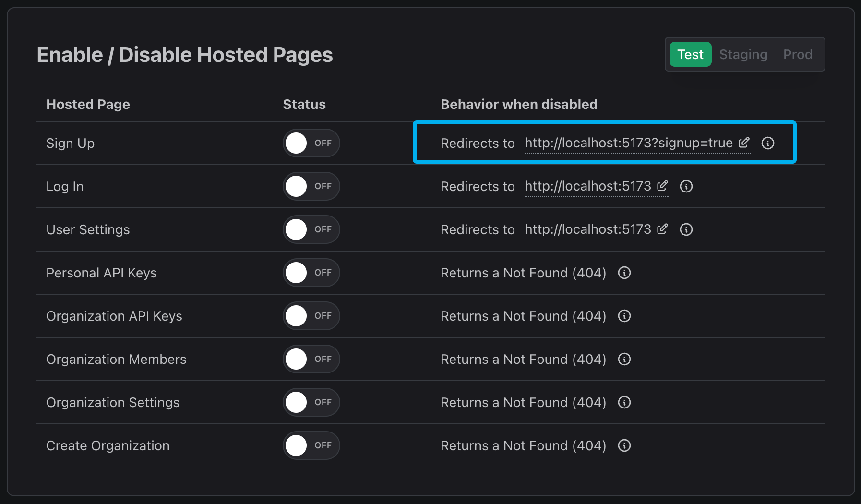Click the Sign Up redirect URL link
The height and width of the screenshot is (504, 861).
629,143
